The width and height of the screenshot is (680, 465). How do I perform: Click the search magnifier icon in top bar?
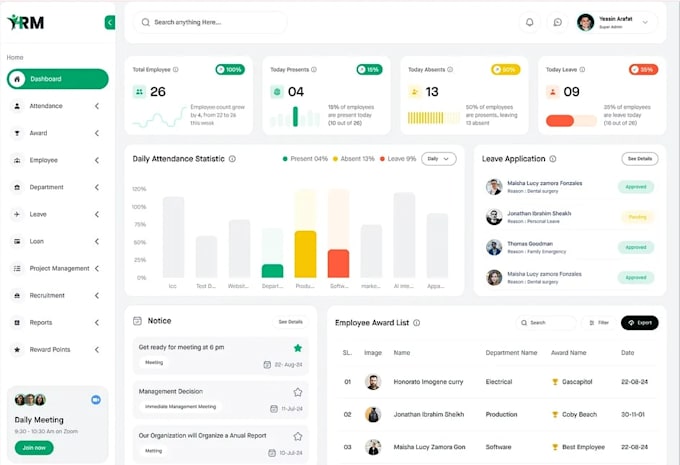(146, 22)
